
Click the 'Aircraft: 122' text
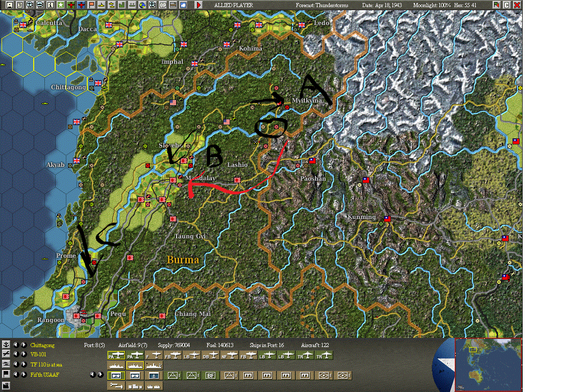point(315,345)
